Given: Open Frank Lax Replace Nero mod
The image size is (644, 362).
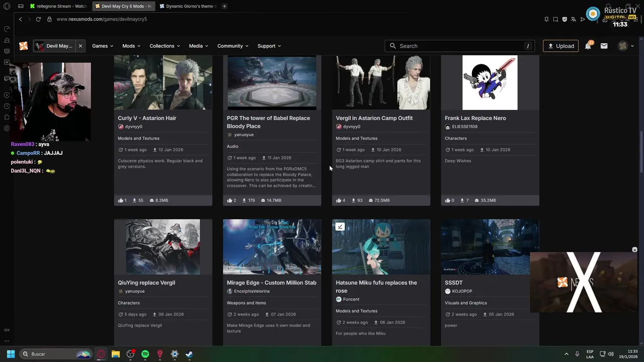Looking at the screenshot, I should [475, 118].
